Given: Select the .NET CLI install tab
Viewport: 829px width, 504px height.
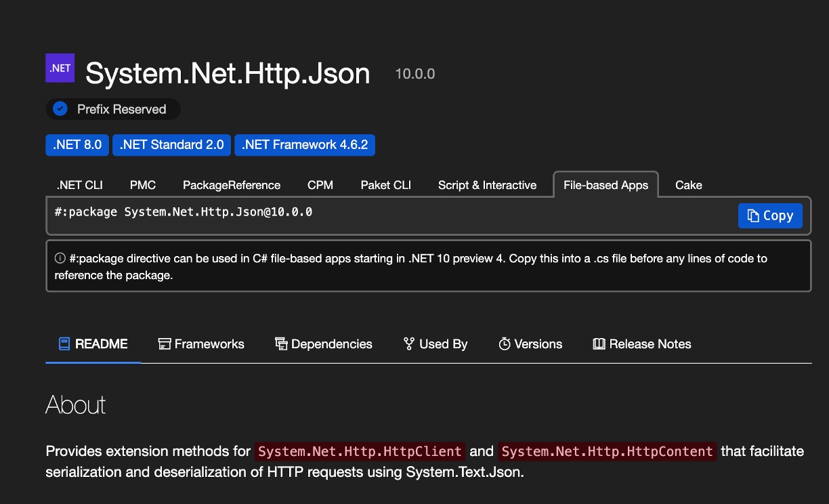Looking at the screenshot, I should (x=79, y=185).
